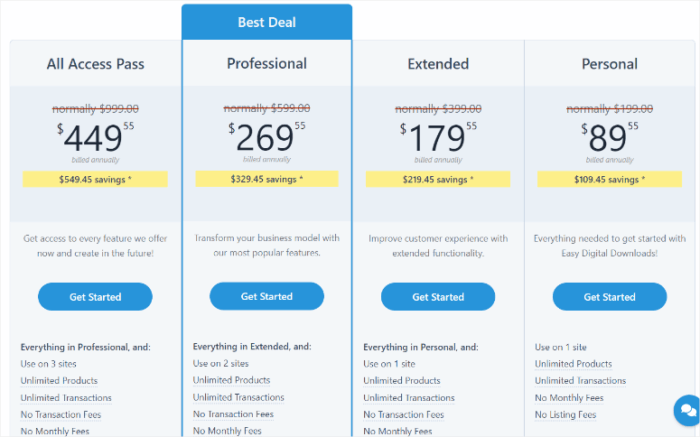
Task: Click Get Started under Extended plan
Action: click(x=438, y=297)
